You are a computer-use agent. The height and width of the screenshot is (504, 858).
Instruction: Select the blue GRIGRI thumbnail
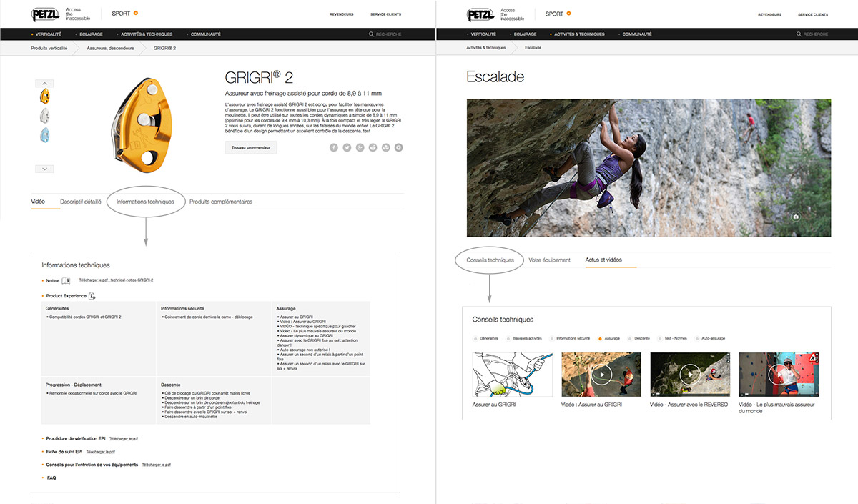pyautogui.click(x=44, y=134)
